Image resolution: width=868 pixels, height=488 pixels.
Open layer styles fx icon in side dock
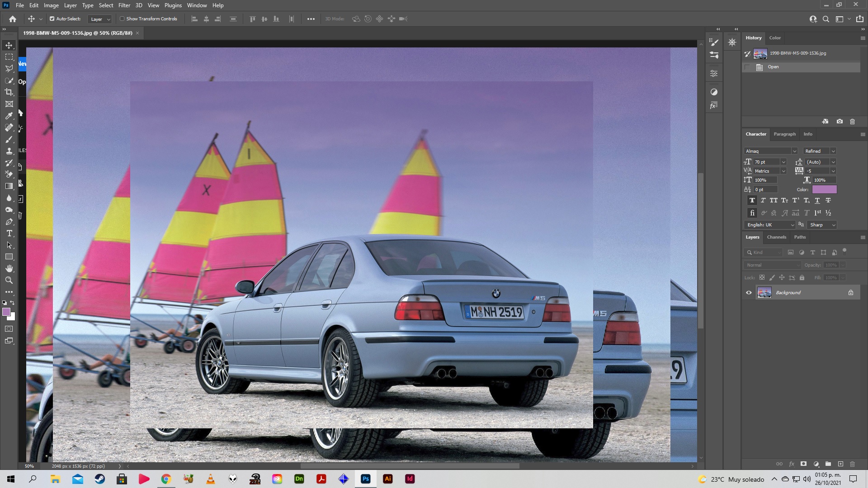pos(714,106)
